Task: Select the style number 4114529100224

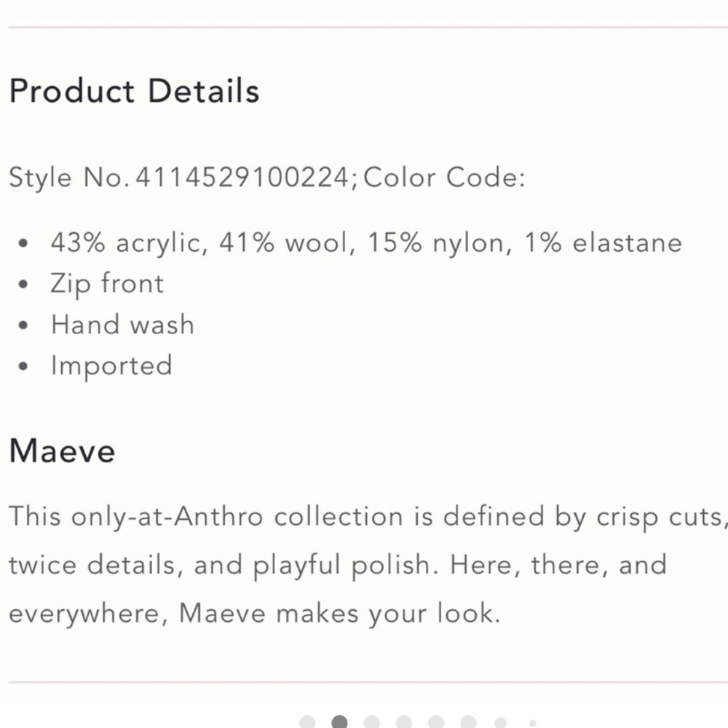Action: 242,177
